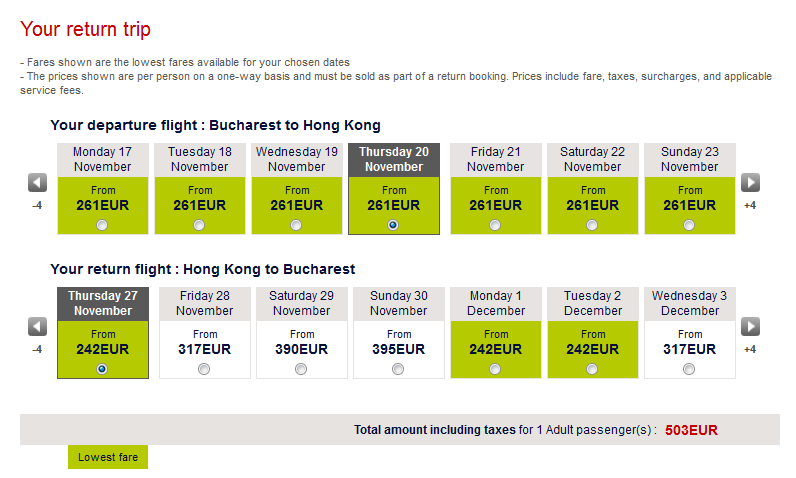Click the Thursday 20 November date header
The height and width of the screenshot is (478, 796).
(x=394, y=160)
